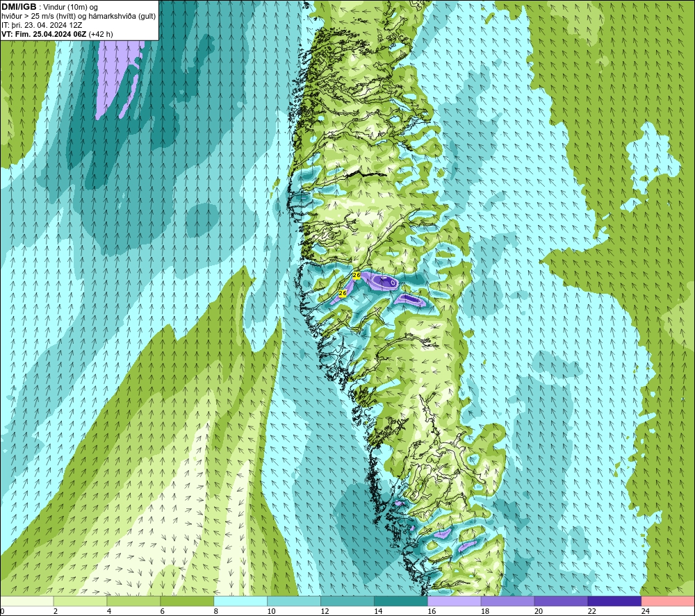Click the scale value 2
The height and width of the screenshot is (616, 695).
(x=56, y=611)
